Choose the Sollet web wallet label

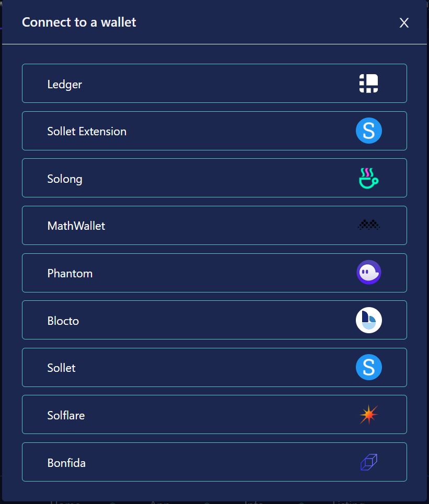(x=62, y=368)
